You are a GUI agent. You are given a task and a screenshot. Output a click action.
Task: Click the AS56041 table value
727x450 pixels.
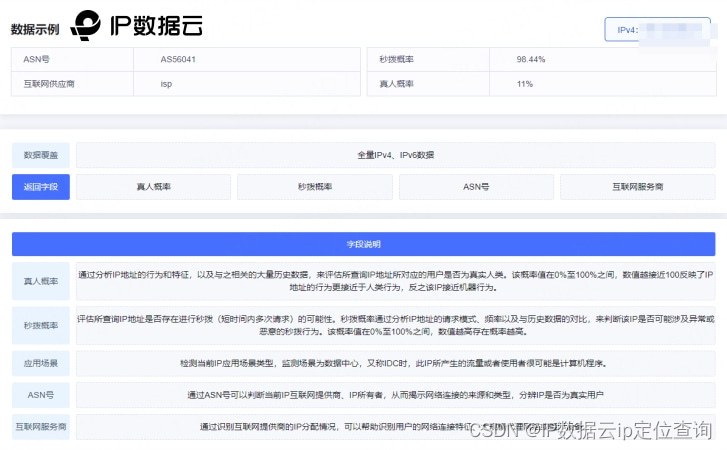click(178, 59)
